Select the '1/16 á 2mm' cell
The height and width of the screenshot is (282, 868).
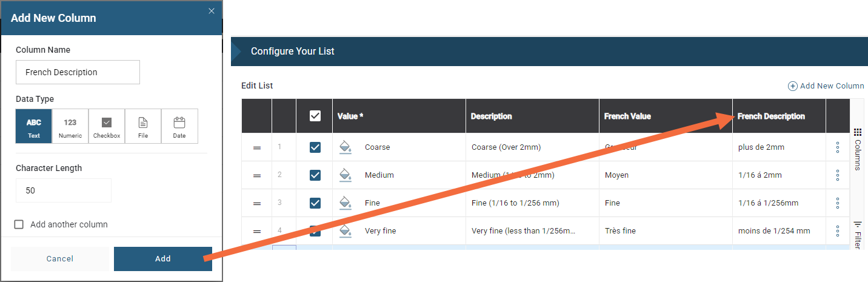point(779,175)
